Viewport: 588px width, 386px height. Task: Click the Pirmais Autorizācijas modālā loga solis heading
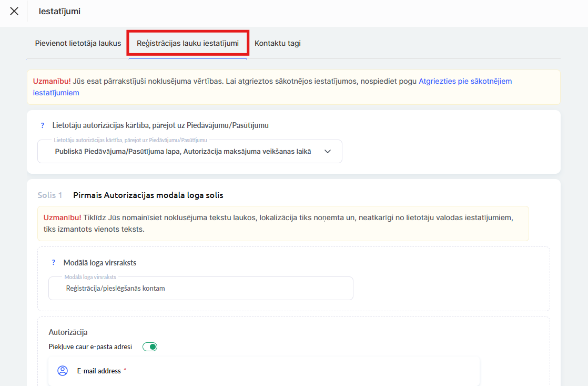pyautogui.click(x=148, y=195)
